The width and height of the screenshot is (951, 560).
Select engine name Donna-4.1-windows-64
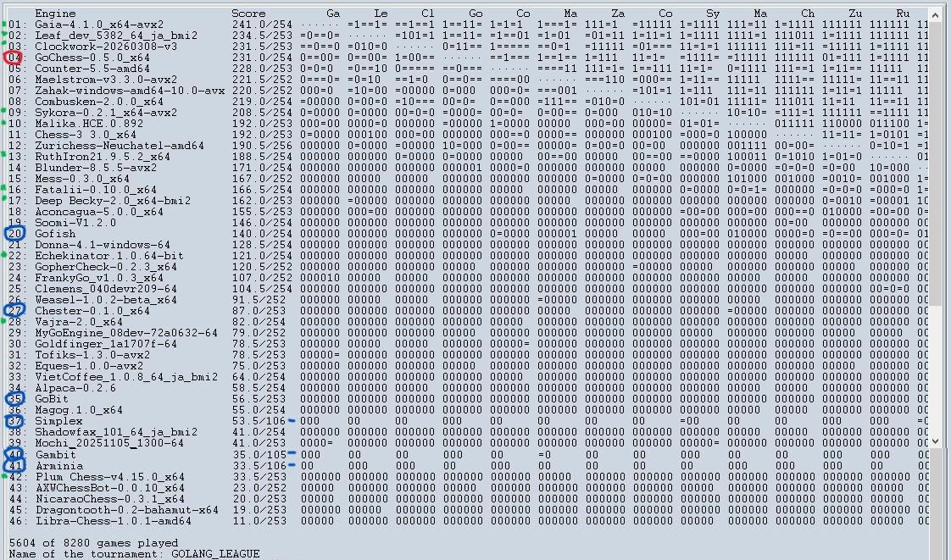[103, 245]
